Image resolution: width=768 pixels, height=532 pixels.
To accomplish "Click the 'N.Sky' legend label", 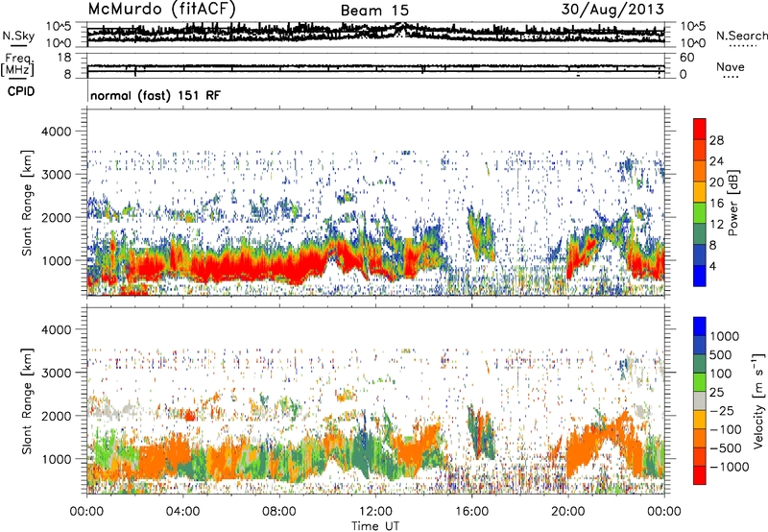I will (18, 36).
